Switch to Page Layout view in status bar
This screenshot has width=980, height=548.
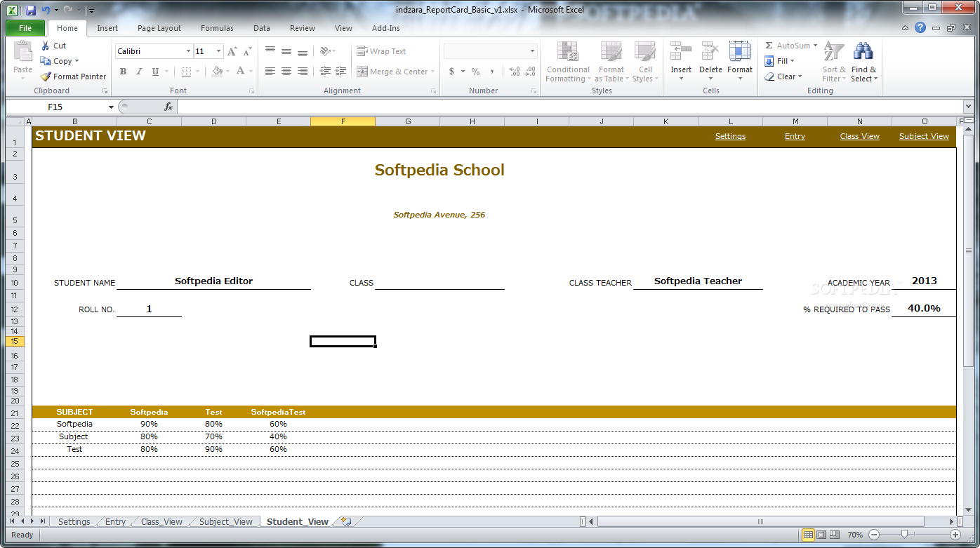click(x=821, y=535)
